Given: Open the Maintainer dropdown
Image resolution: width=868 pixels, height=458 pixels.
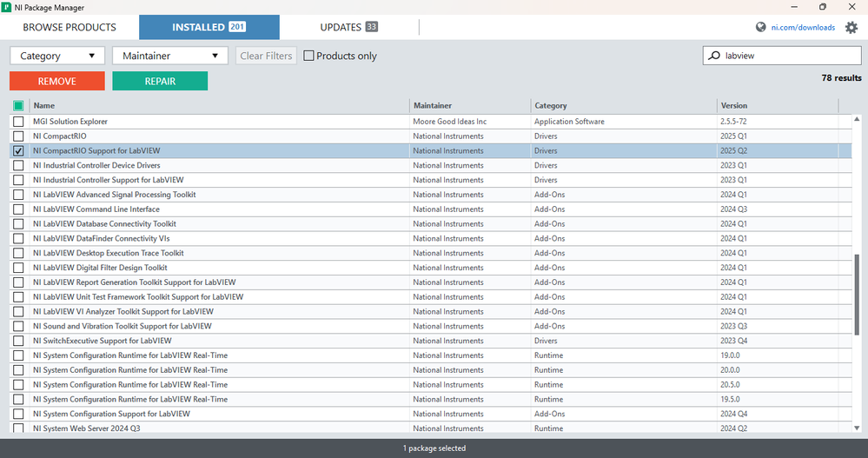Looking at the screenshot, I should click(170, 56).
